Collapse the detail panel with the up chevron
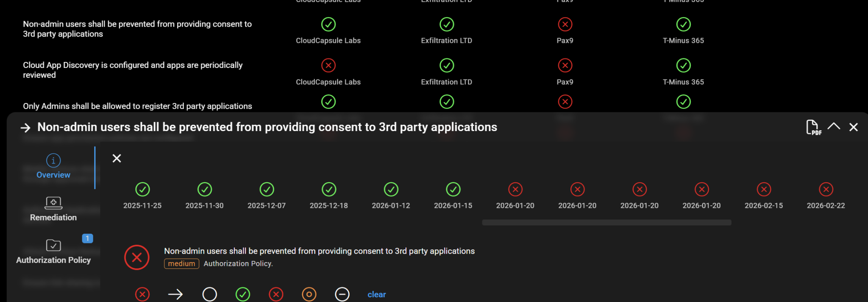The image size is (868, 302). 834,126
